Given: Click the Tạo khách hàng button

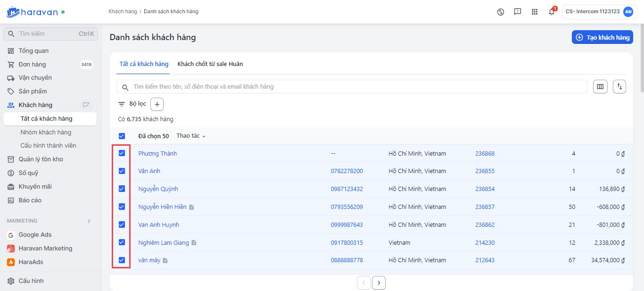Looking at the screenshot, I should [x=602, y=37].
